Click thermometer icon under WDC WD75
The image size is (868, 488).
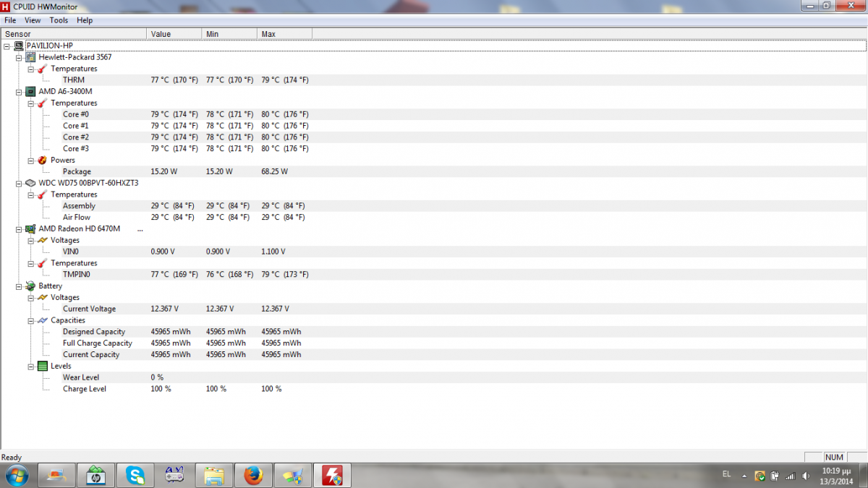coord(43,194)
